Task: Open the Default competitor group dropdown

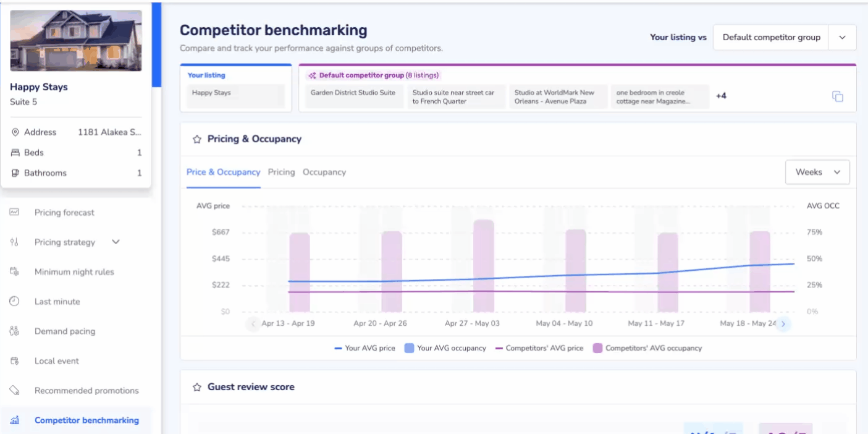Action: pyautogui.click(x=785, y=37)
